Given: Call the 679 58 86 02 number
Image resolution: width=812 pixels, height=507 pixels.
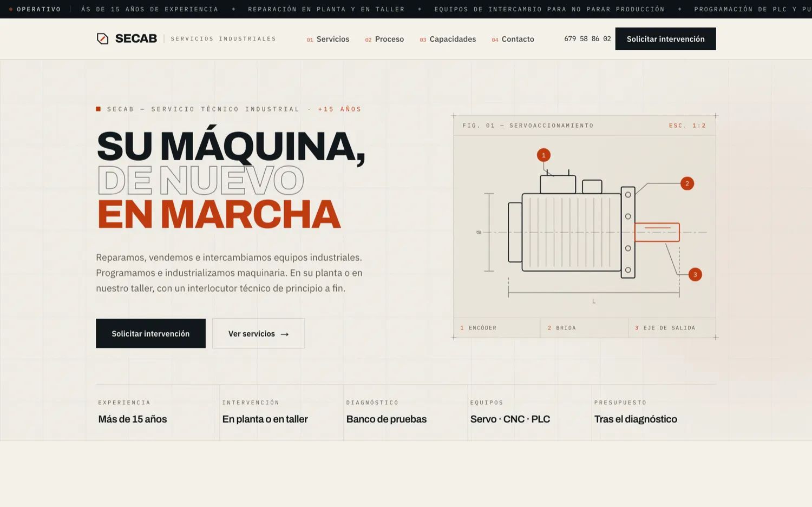Looking at the screenshot, I should tap(587, 39).
